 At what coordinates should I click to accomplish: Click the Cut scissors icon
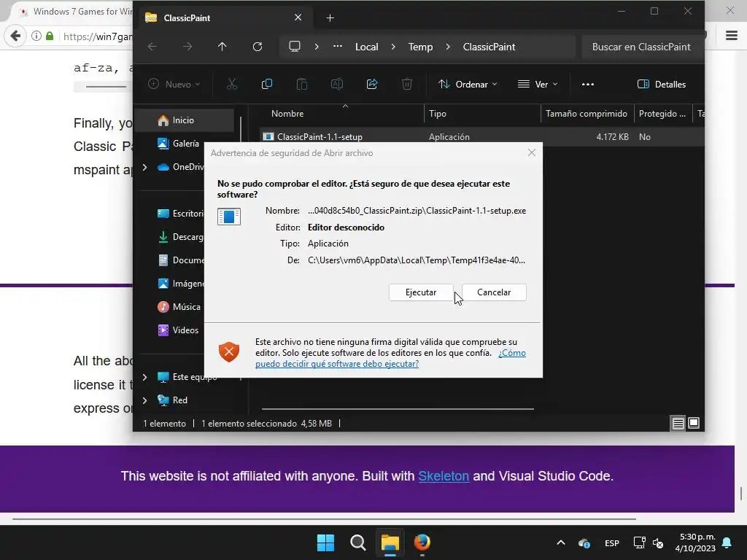(232, 85)
